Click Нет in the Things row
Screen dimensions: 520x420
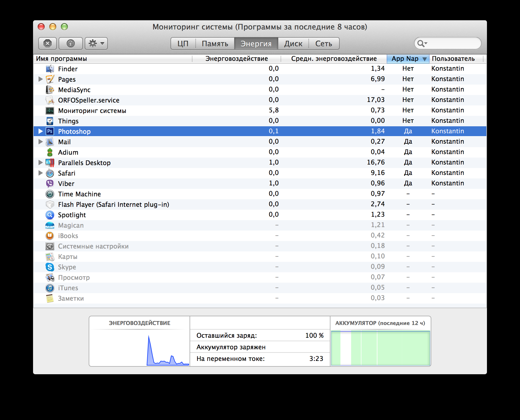tap(408, 120)
